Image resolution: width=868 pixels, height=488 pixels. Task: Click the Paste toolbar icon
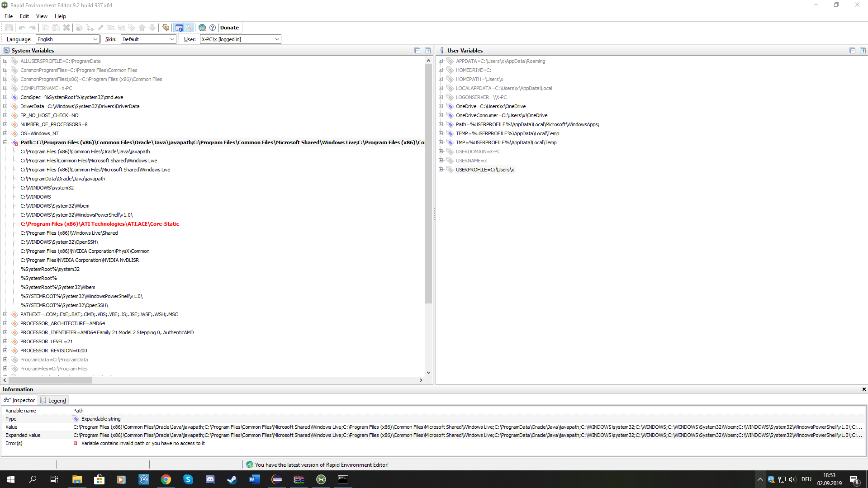[x=56, y=28]
